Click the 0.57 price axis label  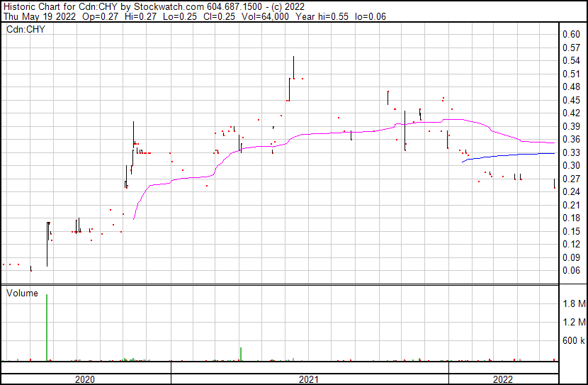571,48
